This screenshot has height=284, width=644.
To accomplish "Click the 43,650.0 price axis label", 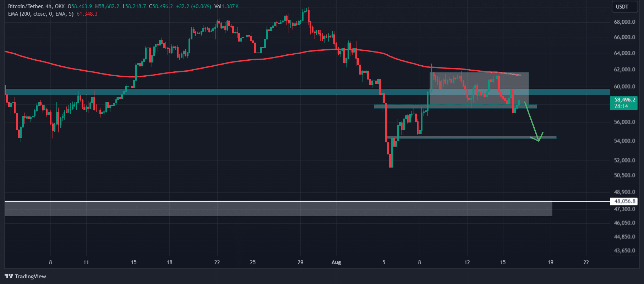I will click(624, 251).
